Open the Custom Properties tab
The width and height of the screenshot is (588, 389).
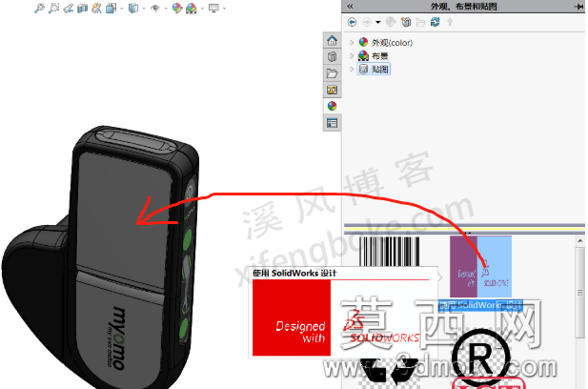332,123
